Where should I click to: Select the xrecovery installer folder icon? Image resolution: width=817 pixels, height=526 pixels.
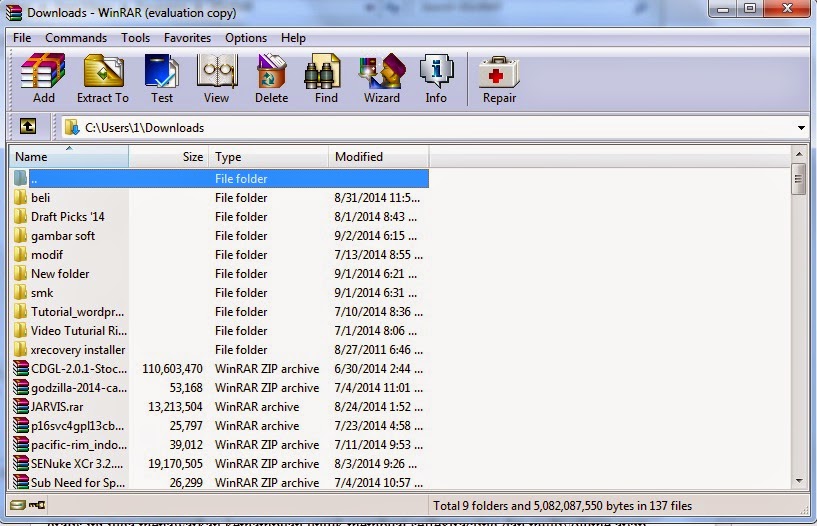pos(20,349)
